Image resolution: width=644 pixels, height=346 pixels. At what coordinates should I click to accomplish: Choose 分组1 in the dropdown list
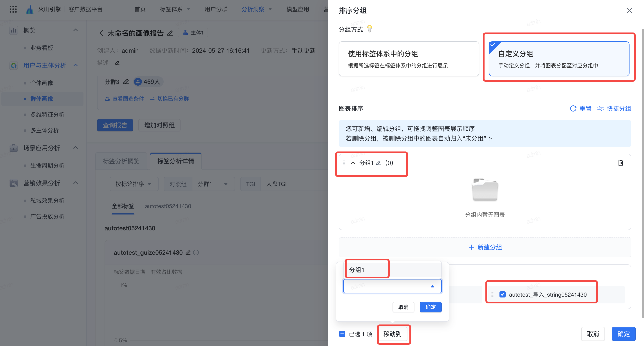point(392,270)
